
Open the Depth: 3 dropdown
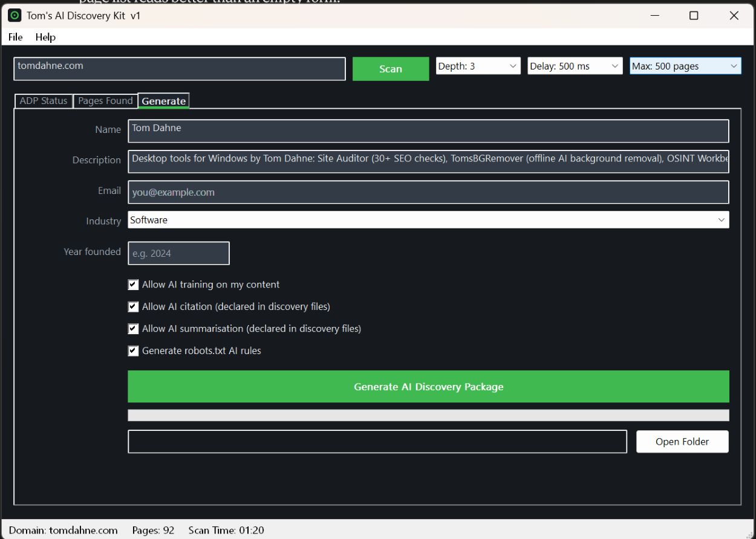[x=478, y=66]
